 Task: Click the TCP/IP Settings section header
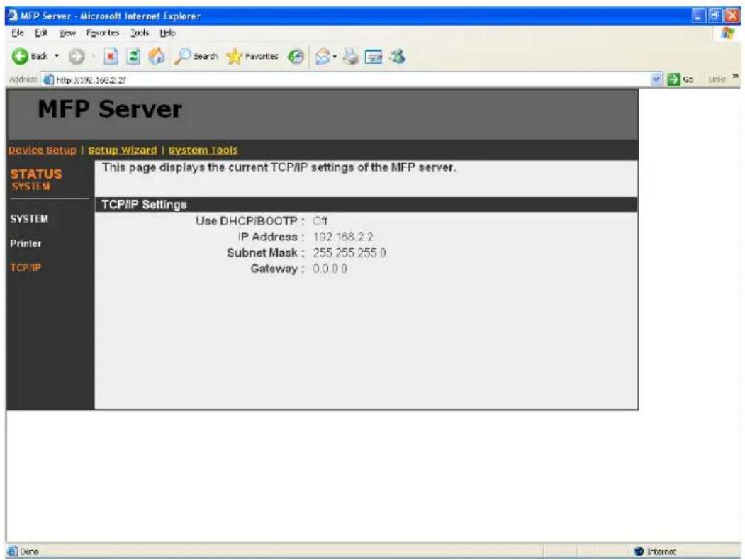pos(366,205)
